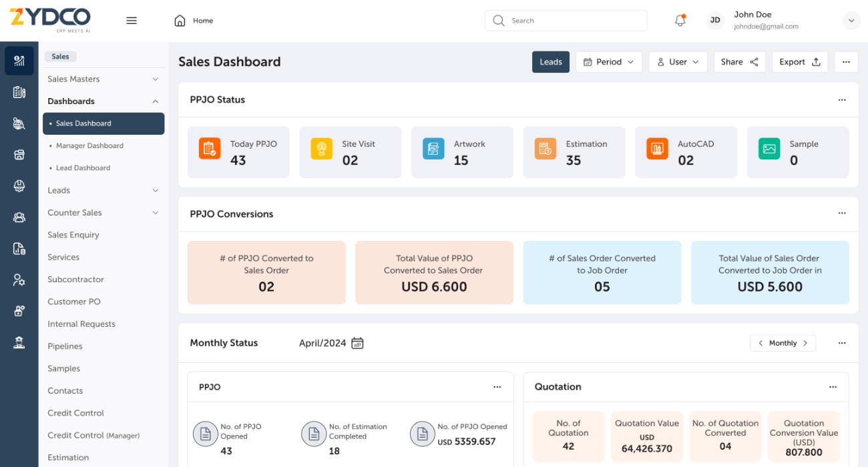This screenshot has width=868, height=467.
Task: Toggle the hamburger menu icon
Action: (x=132, y=21)
